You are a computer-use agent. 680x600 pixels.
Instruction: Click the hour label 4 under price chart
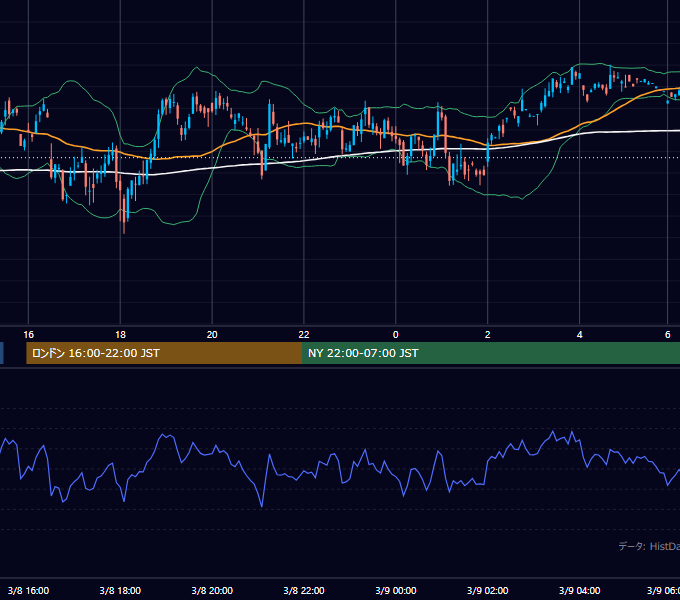[x=579, y=335]
